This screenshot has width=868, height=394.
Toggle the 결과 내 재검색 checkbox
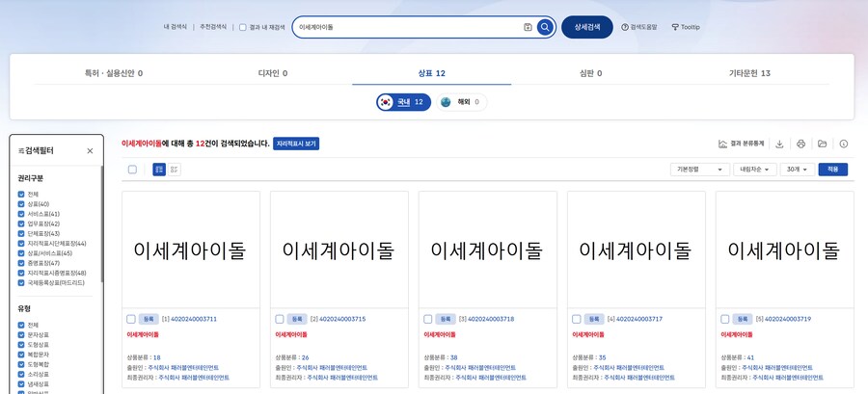[243, 27]
